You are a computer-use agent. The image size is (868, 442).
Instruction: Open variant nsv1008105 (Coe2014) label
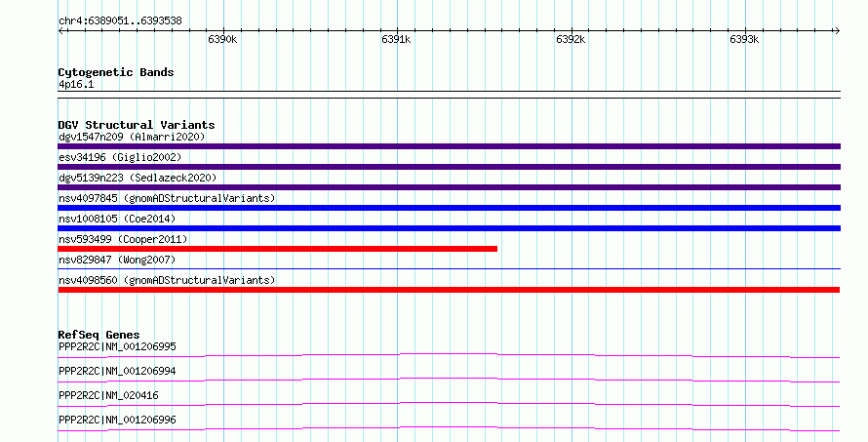(x=117, y=219)
